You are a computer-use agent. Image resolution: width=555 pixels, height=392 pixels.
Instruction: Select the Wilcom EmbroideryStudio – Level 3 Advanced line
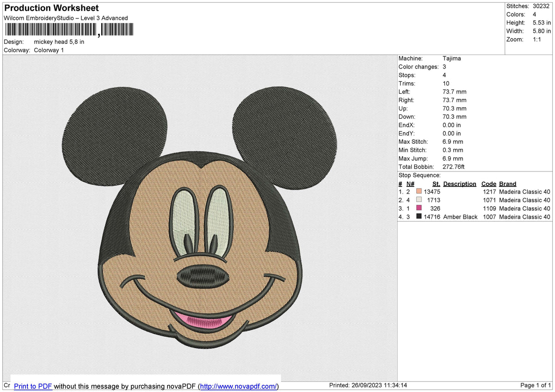pos(66,18)
